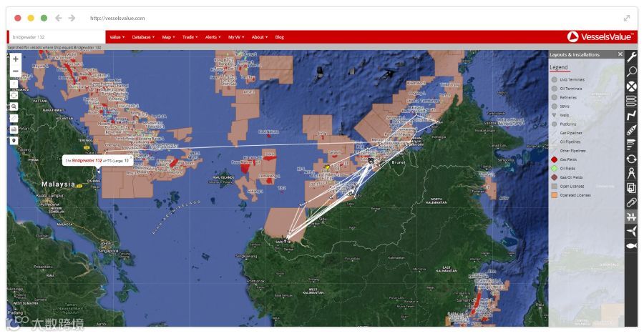Toggle Platforms layer in legend

(x=564, y=124)
